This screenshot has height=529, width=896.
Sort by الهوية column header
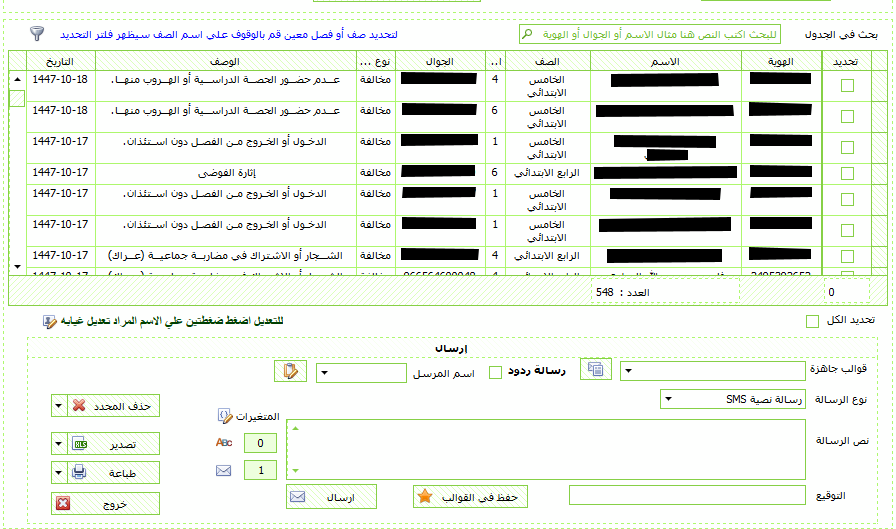coord(781,61)
